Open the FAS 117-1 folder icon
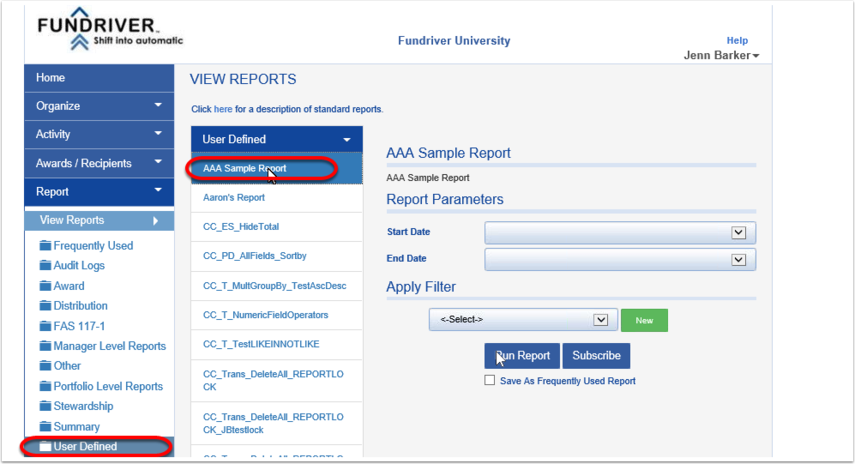This screenshot has width=855, height=464. coord(45,326)
